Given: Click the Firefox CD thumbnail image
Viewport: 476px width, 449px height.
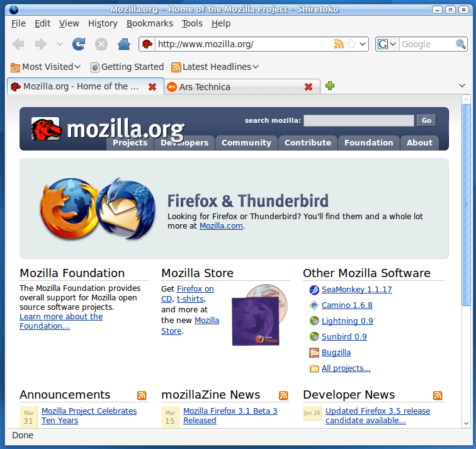Looking at the screenshot, I should point(259,315).
